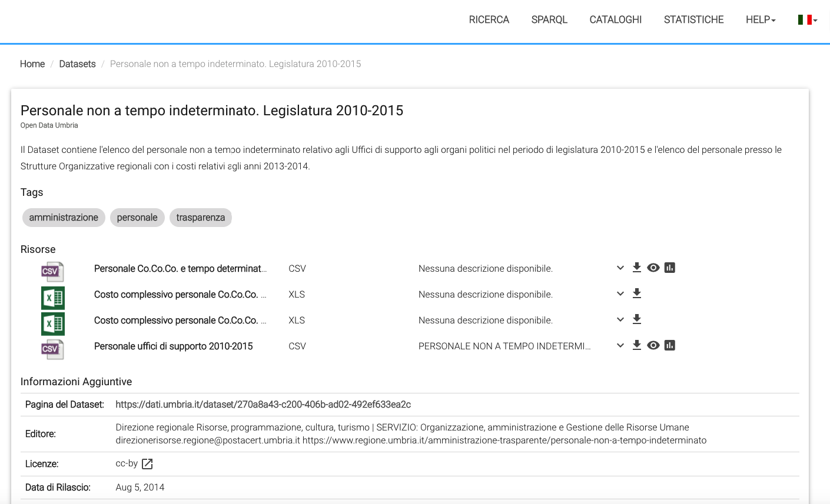Open second Costo complessivo personale Co.Co.Co. title

181,321
